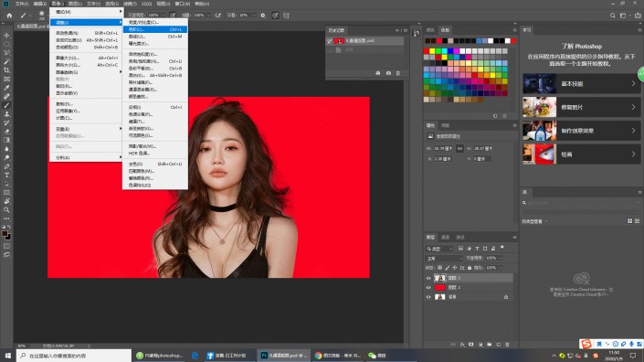Click the Home icon in options bar
The height and width of the screenshot is (362, 644).
9,16
